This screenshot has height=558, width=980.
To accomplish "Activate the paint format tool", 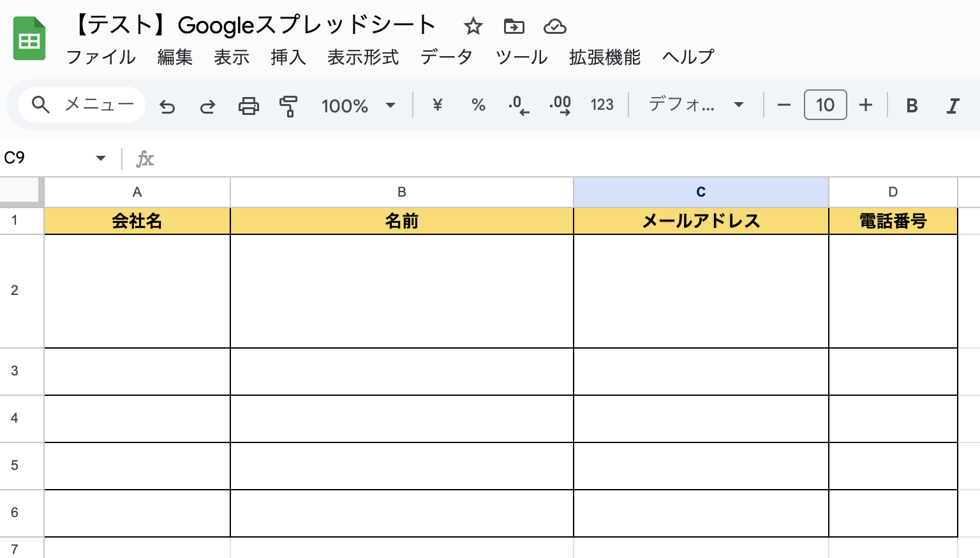I will pyautogui.click(x=288, y=105).
